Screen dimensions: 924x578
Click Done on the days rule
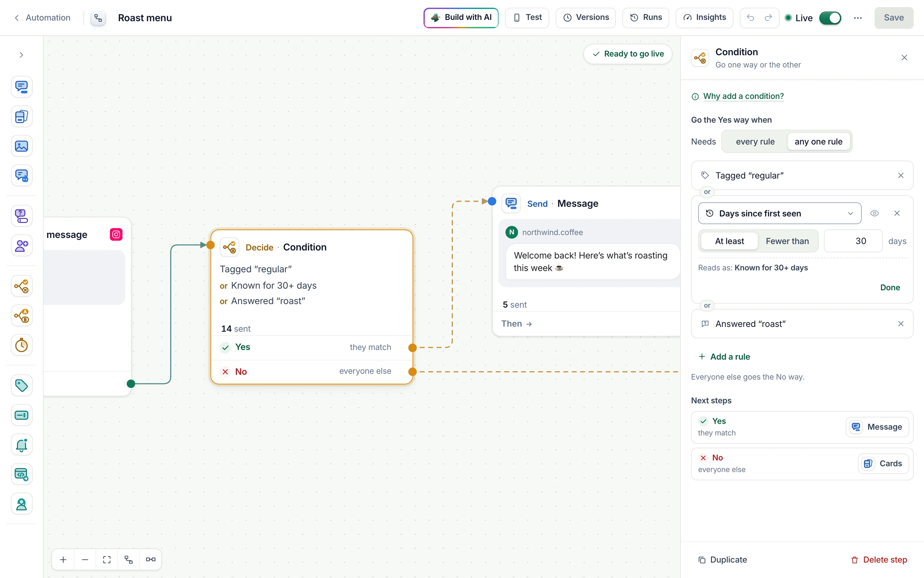coord(890,287)
